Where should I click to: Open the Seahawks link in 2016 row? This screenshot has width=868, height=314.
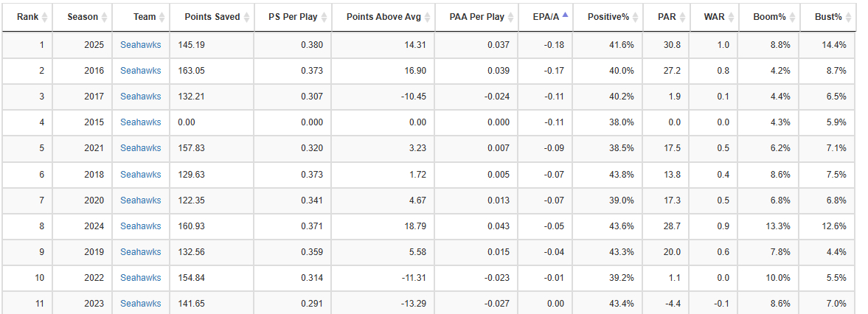coord(140,71)
